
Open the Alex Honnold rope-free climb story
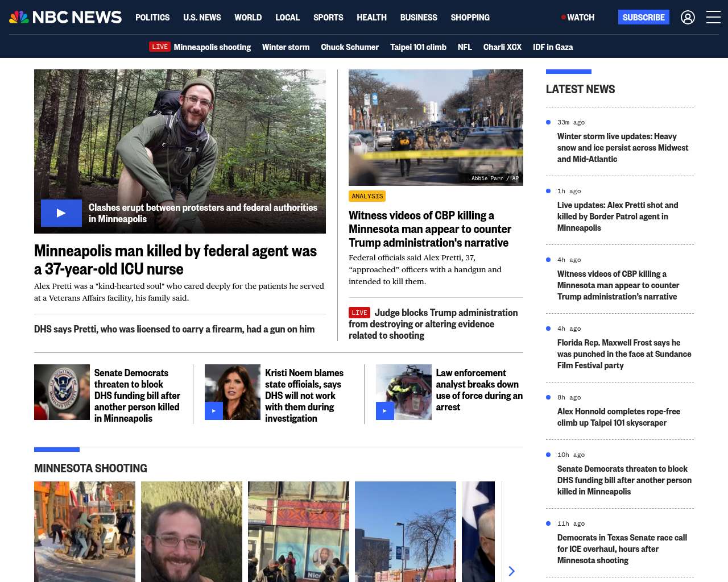coord(619,417)
